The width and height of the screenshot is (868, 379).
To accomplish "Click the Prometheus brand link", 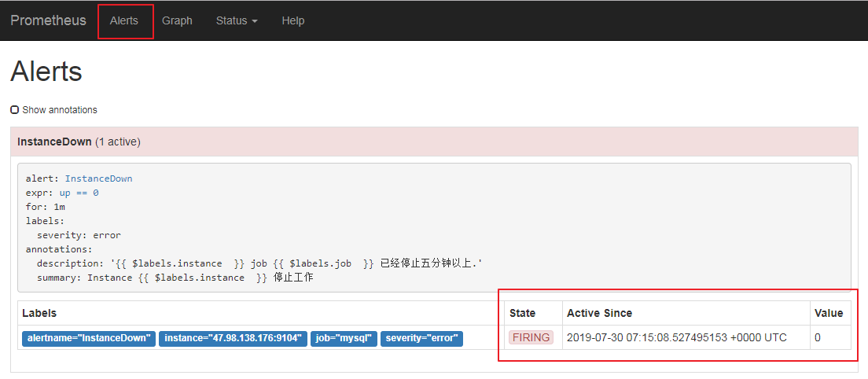I will click(x=48, y=20).
